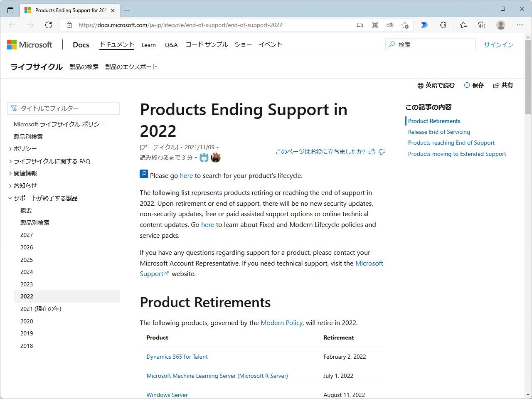Open Microsoft Machine Learning Server link
This screenshot has height=399, width=532.
(217, 376)
